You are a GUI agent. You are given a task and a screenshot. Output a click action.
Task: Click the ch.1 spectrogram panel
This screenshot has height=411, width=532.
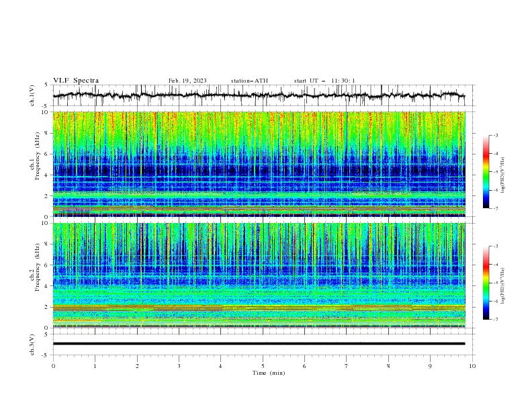tap(259, 164)
